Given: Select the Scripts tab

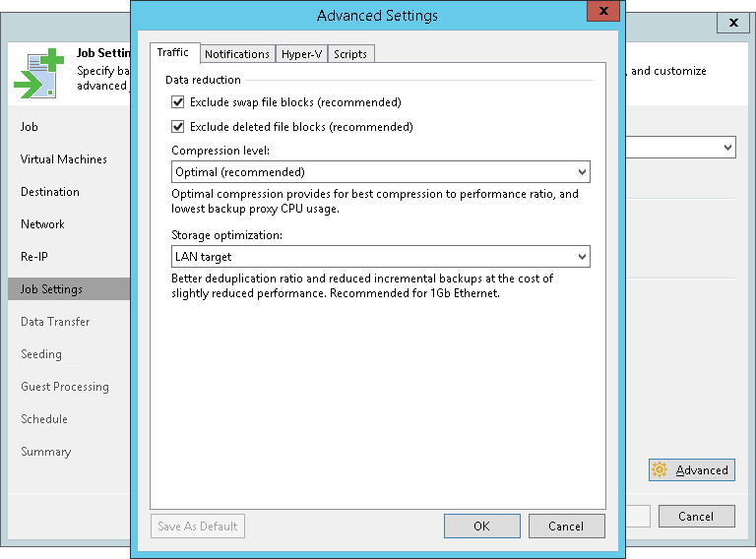Looking at the screenshot, I should [x=350, y=54].
